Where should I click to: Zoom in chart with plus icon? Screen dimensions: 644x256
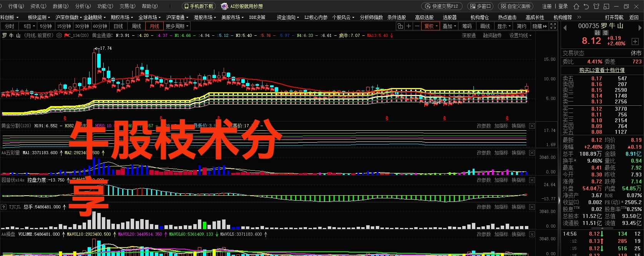tap(408, 26)
